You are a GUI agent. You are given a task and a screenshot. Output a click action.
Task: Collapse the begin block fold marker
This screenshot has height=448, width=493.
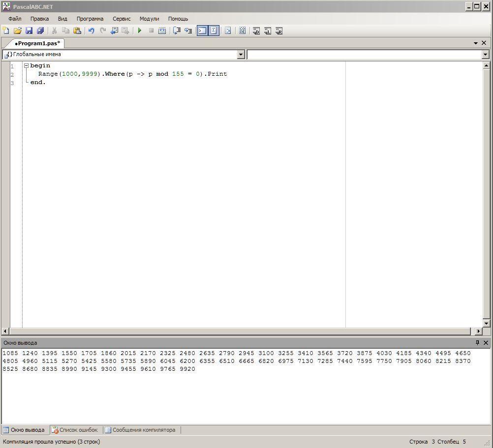pos(27,66)
